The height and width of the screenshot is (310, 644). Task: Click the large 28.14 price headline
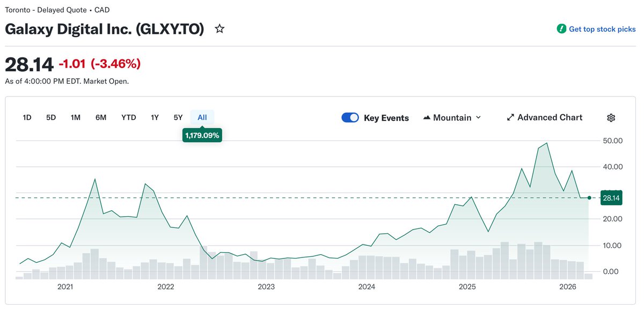click(x=30, y=64)
